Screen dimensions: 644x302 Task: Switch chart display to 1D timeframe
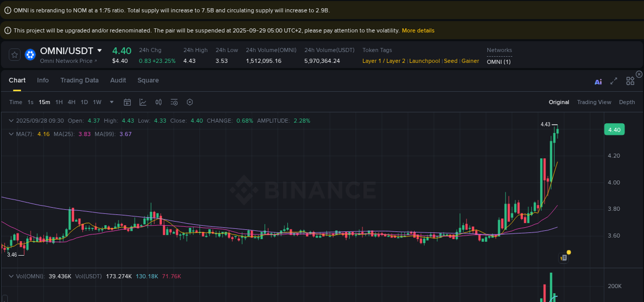click(84, 102)
